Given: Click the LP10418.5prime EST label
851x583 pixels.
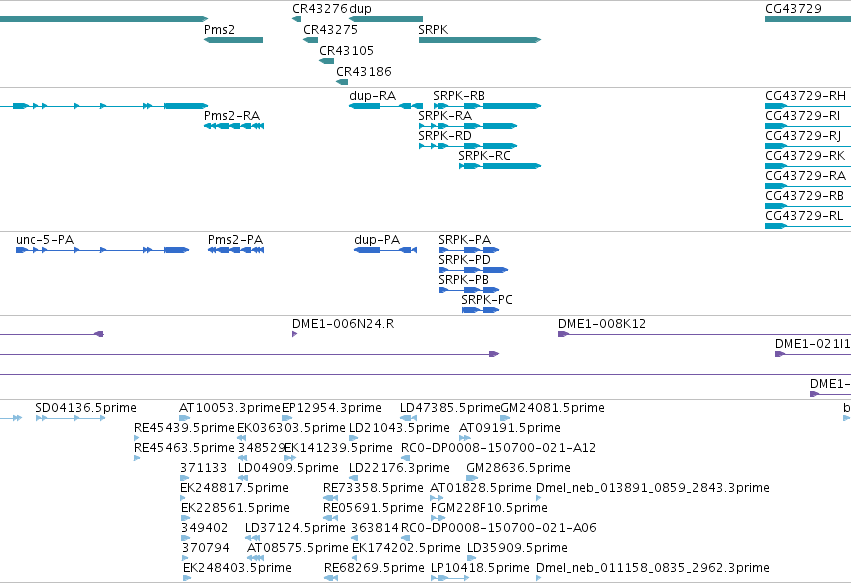Looking at the screenshot, I should (480, 568).
